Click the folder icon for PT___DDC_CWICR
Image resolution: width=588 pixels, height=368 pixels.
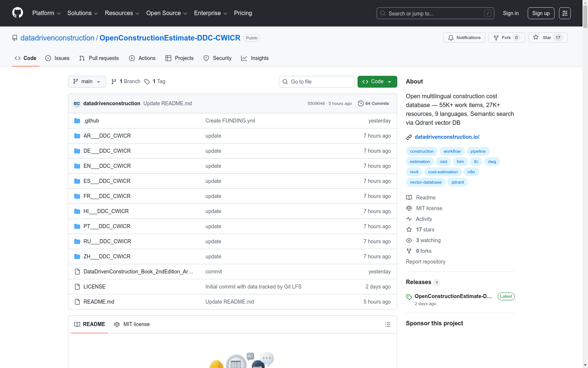pos(77,226)
